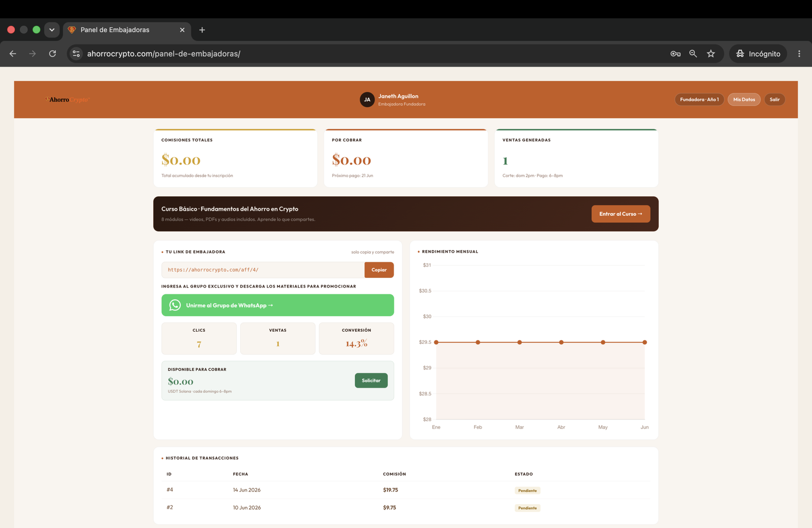Open the Mis Datos section

click(x=744, y=99)
